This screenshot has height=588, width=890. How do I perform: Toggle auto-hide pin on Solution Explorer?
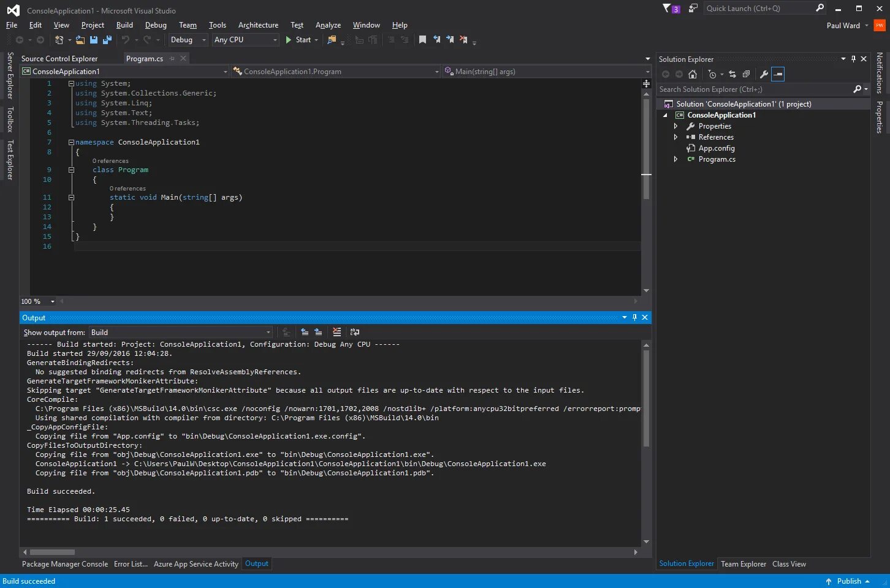coord(853,59)
